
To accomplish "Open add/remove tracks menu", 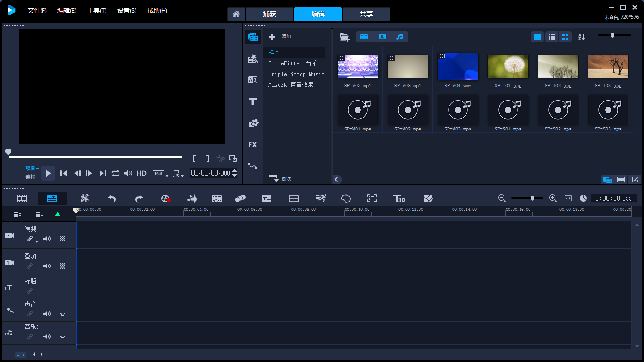I will 39,215.
